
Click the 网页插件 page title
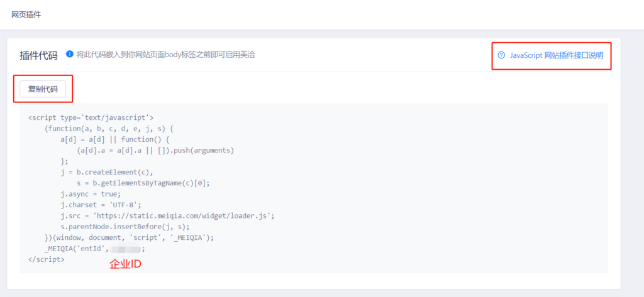pyautogui.click(x=26, y=15)
